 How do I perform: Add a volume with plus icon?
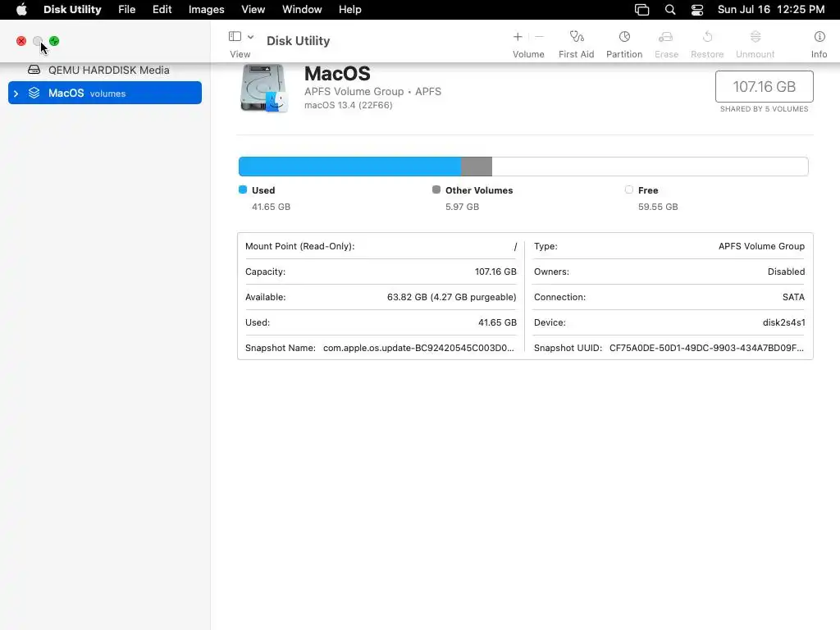[x=518, y=36]
